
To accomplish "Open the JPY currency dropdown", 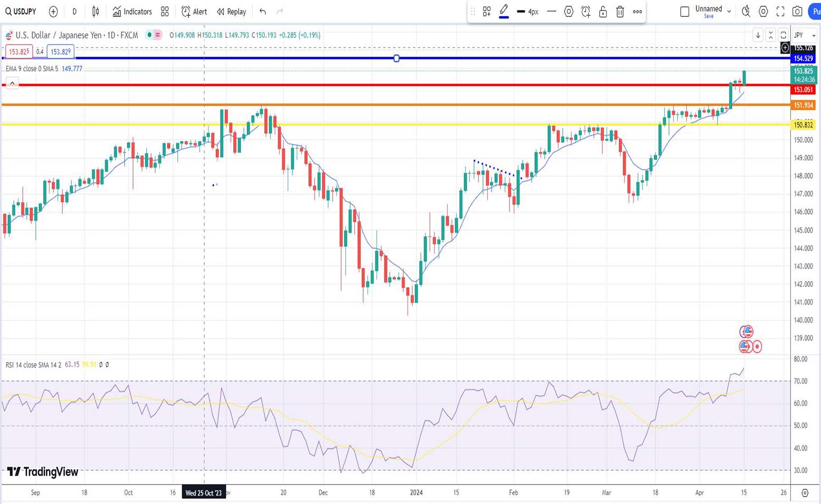I will tap(805, 35).
